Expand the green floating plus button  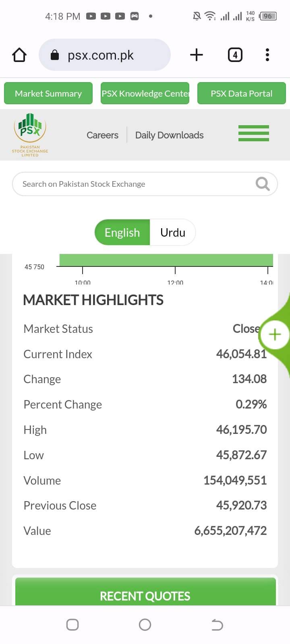coord(275,334)
